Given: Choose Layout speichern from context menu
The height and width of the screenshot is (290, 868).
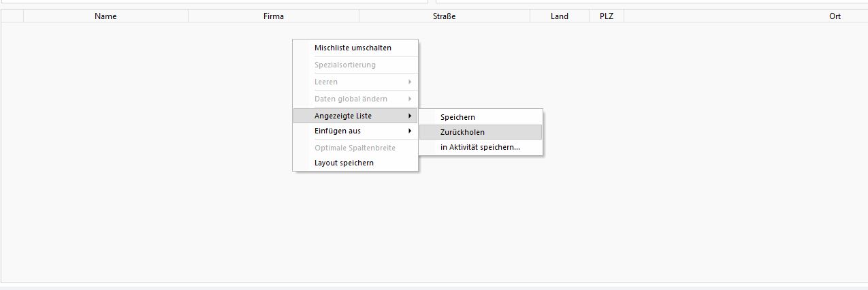Looking at the screenshot, I should point(344,163).
